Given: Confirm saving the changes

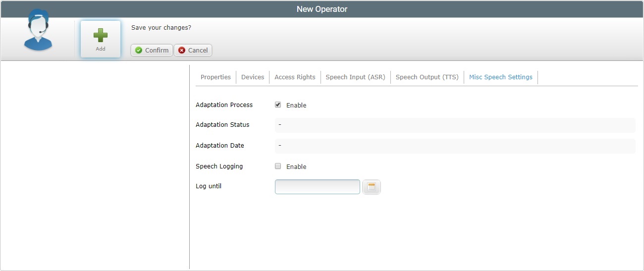Looking at the screenshot, I should [152, 50].
